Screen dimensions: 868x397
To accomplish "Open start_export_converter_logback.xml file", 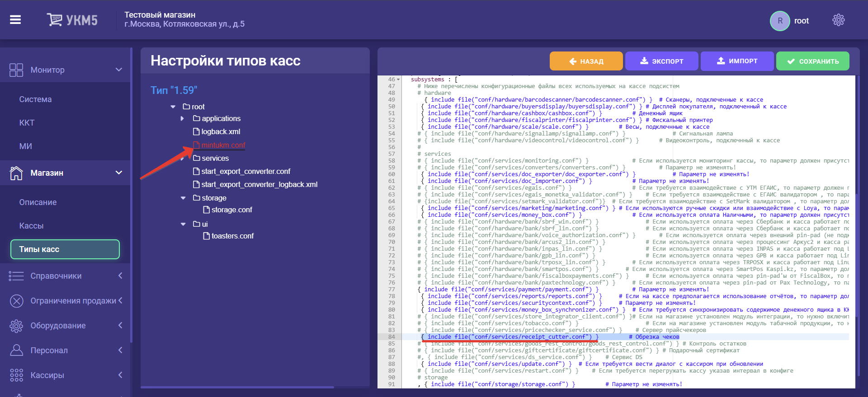I will [x=259, y=184].
